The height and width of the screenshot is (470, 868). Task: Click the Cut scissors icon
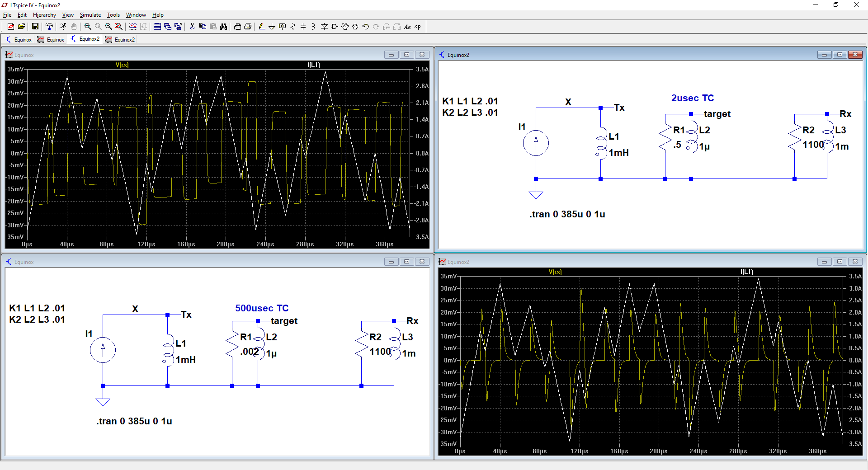point(192,27)
